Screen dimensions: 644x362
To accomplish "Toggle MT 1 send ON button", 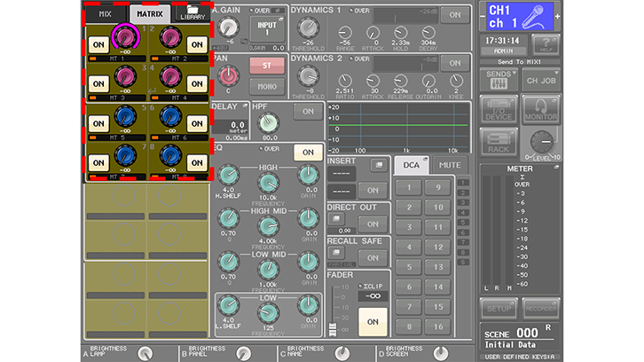I will 98,44.
